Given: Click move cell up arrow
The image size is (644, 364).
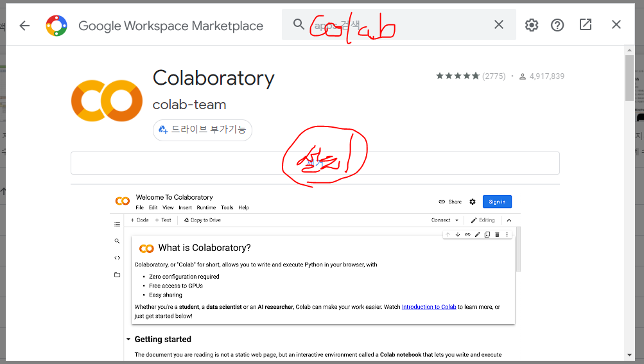Looking at the screenshot, I should coord(448,234).
